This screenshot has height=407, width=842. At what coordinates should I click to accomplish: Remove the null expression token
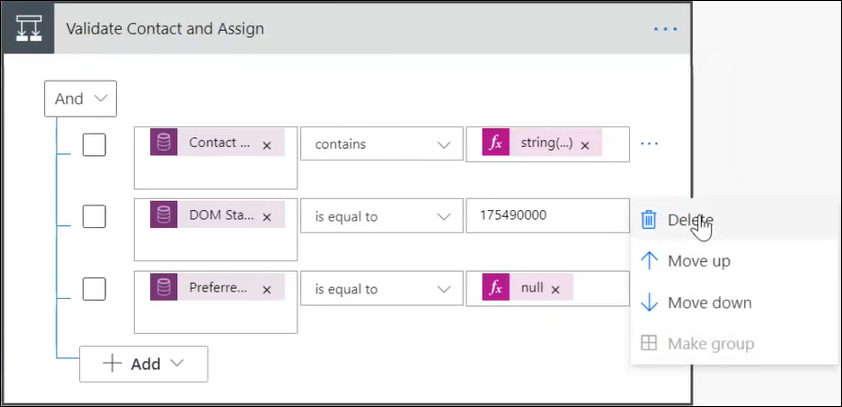(x=556, y=289)
